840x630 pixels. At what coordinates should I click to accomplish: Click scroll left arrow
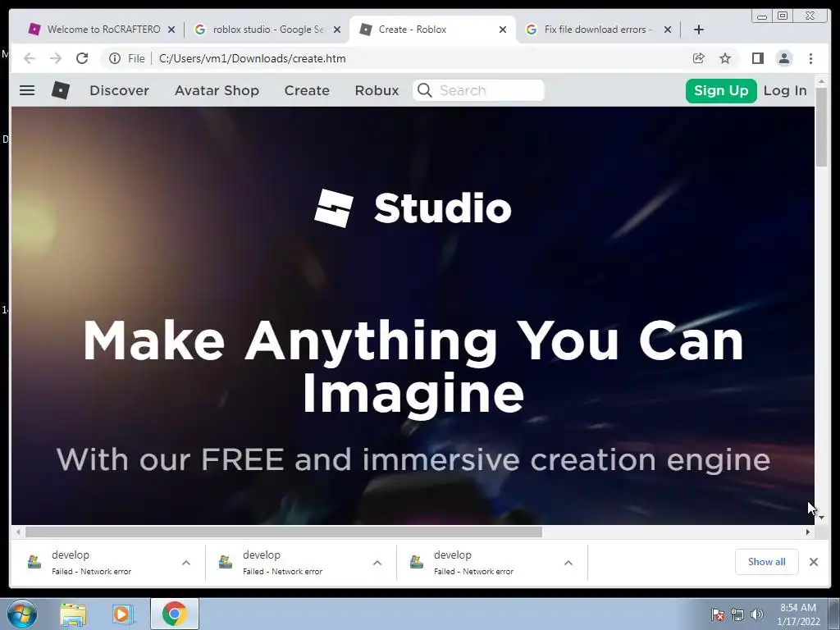coord(18,532)
